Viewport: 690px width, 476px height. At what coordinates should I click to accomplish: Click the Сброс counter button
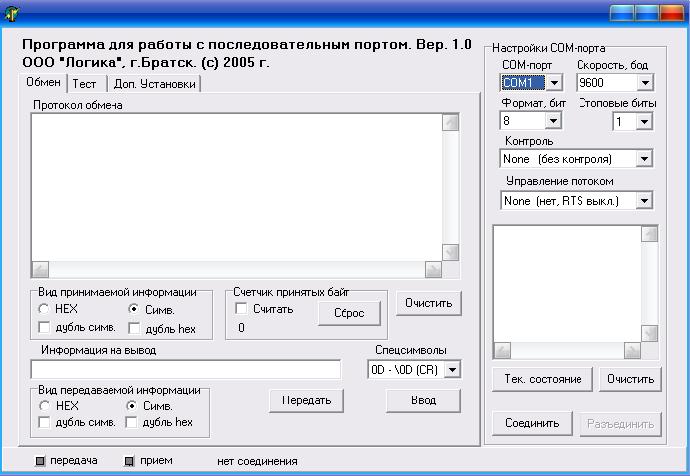tap(349, 313)
